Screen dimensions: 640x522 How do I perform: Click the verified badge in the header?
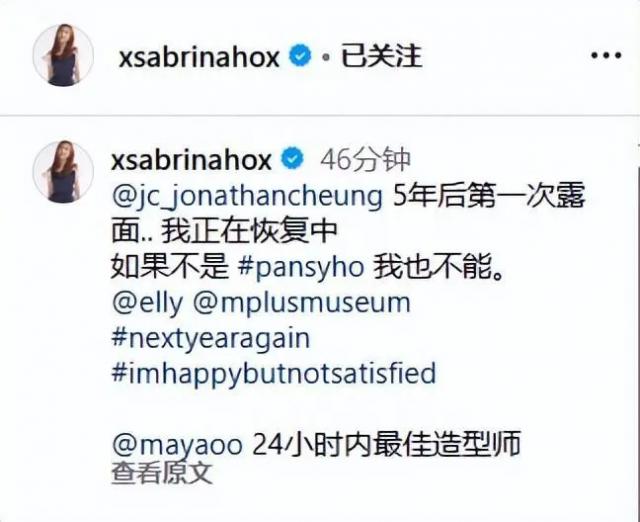(300, 56)
